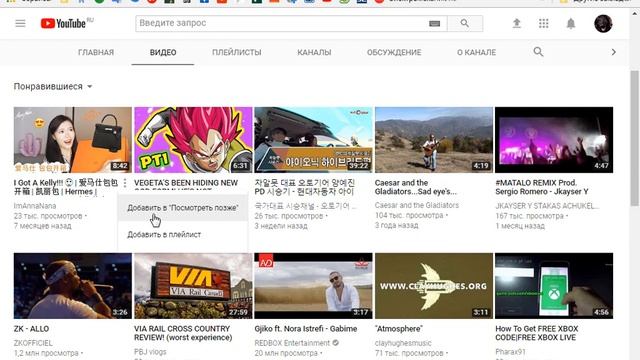Image resolution: width=640 pixels, height=360 pixels.
Task: Click the upload video icon
Action: point(516,23)
